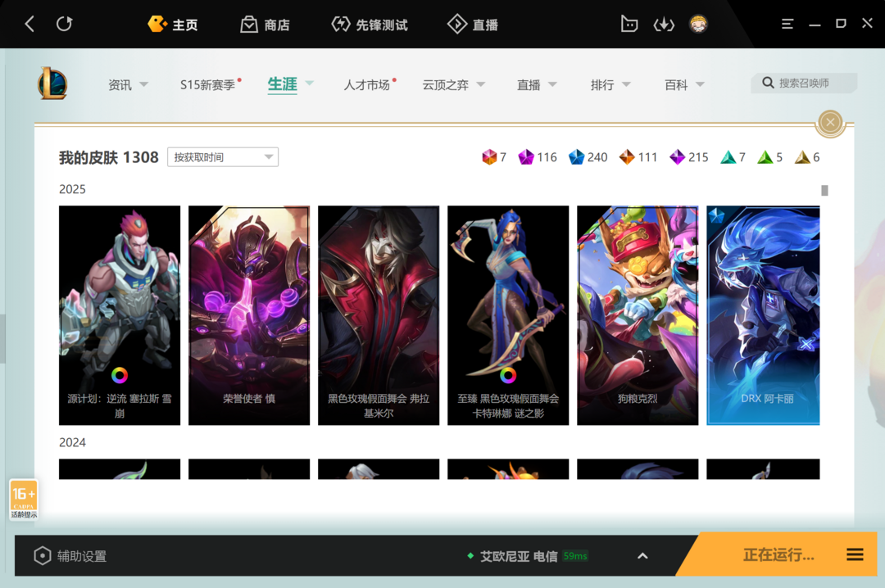885x588 pixels.
Task: Open the 源计划: 逆流 塞拉斯 skin card
Action: click(x=120, y=314)
